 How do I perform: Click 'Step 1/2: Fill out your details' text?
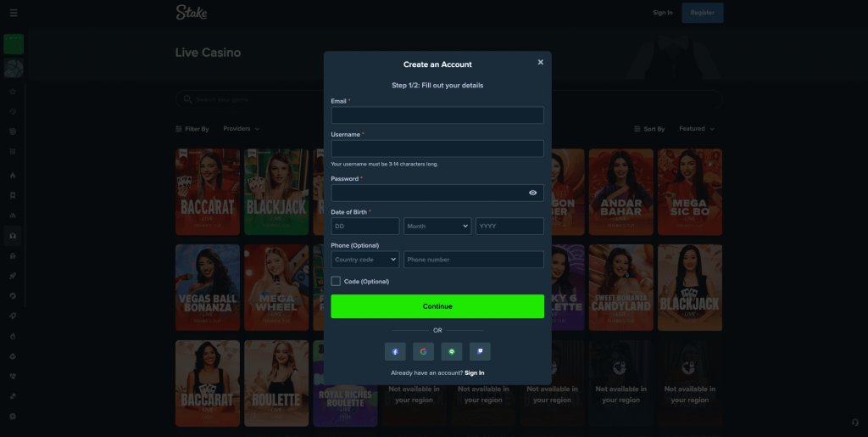pos(437,86)
